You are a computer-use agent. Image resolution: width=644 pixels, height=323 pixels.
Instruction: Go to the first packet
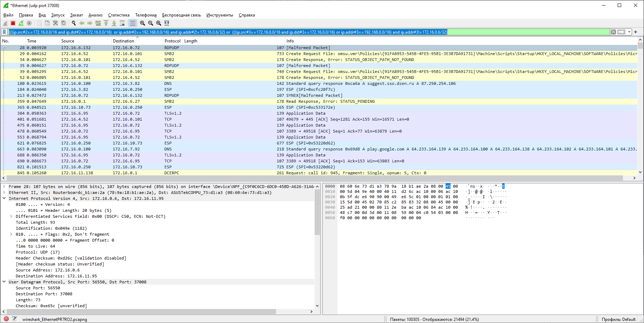pyautogui.click(x=106, y=23)
